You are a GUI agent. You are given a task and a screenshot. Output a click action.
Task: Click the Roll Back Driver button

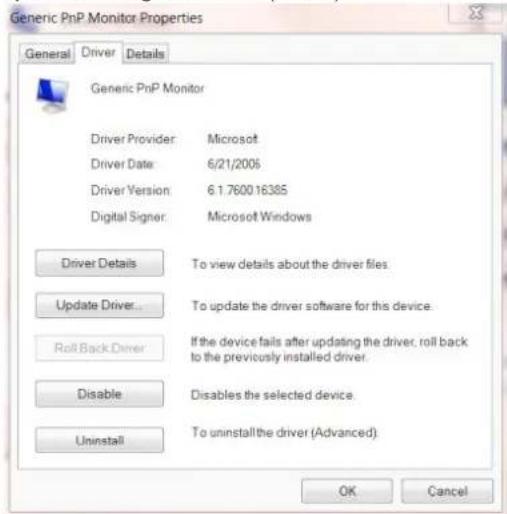click(99, 348)
